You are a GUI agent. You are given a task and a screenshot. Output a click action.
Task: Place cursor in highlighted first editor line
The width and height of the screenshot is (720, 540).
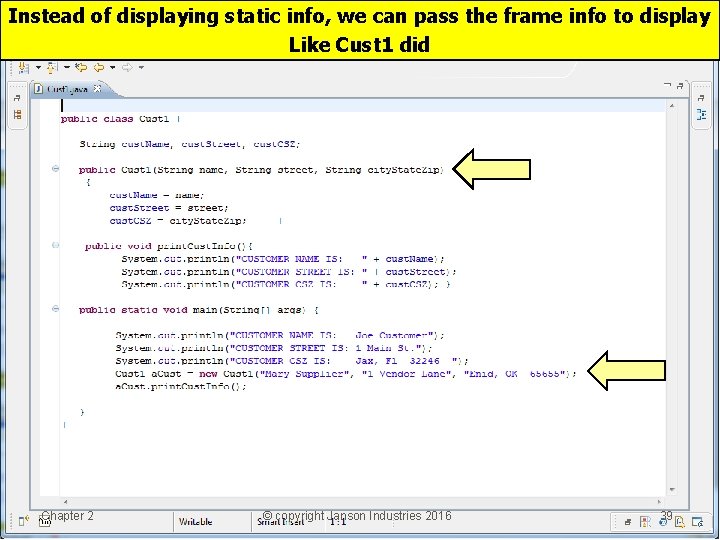(x=363, y=106)
